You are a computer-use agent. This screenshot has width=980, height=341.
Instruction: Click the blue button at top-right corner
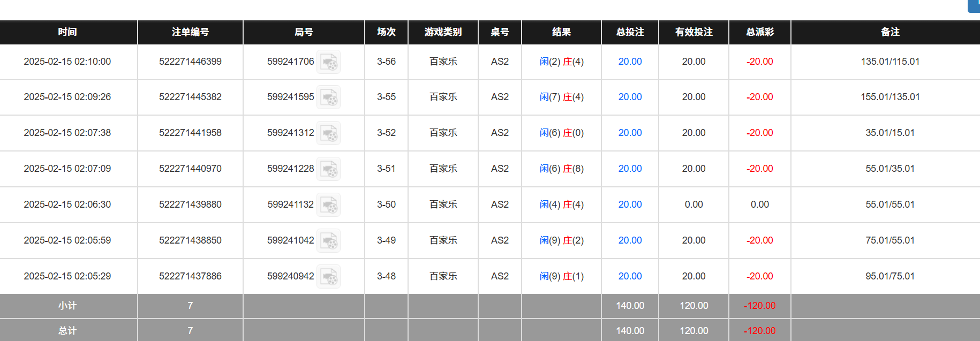(975, 5)
